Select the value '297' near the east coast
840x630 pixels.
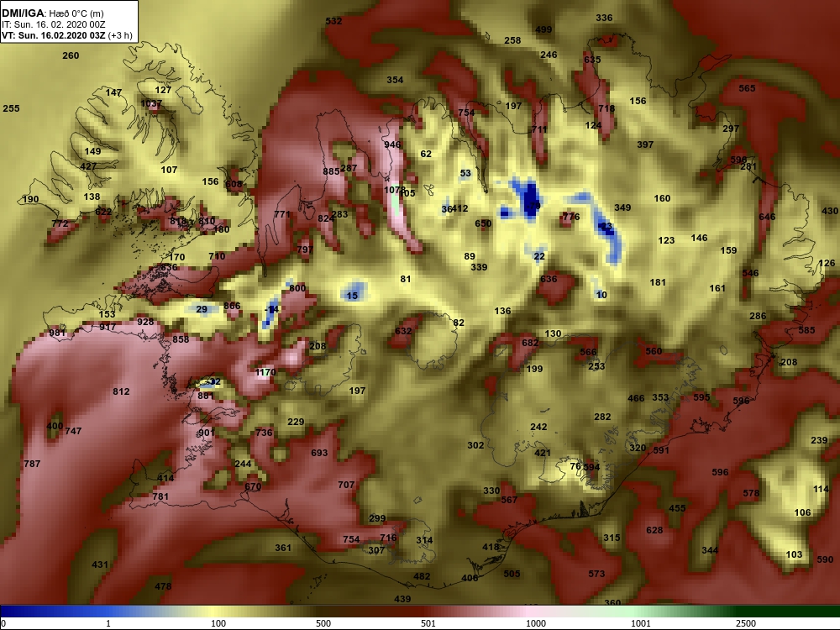[731, 129]
